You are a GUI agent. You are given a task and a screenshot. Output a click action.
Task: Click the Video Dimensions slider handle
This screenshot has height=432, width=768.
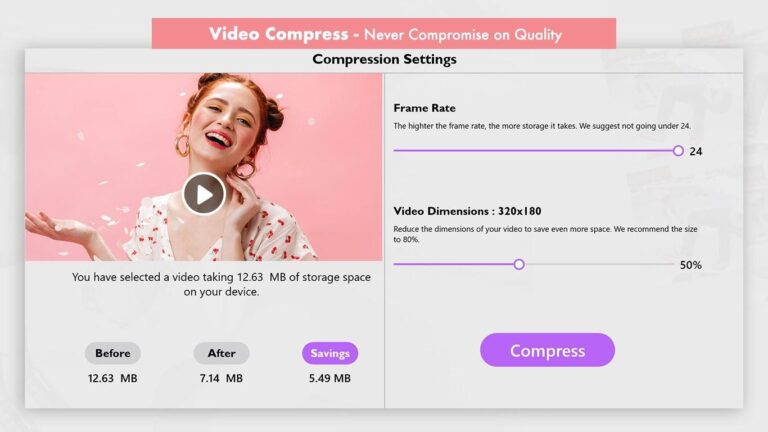point(519,264)
